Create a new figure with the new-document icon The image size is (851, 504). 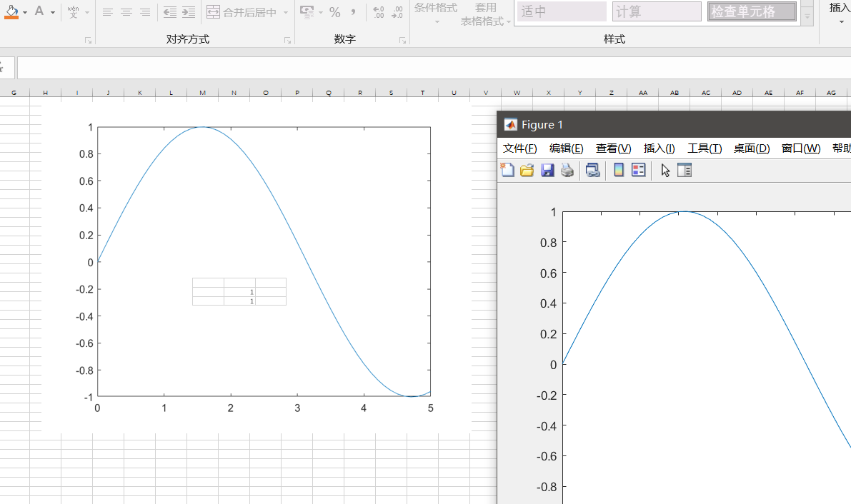pos(507,170)
